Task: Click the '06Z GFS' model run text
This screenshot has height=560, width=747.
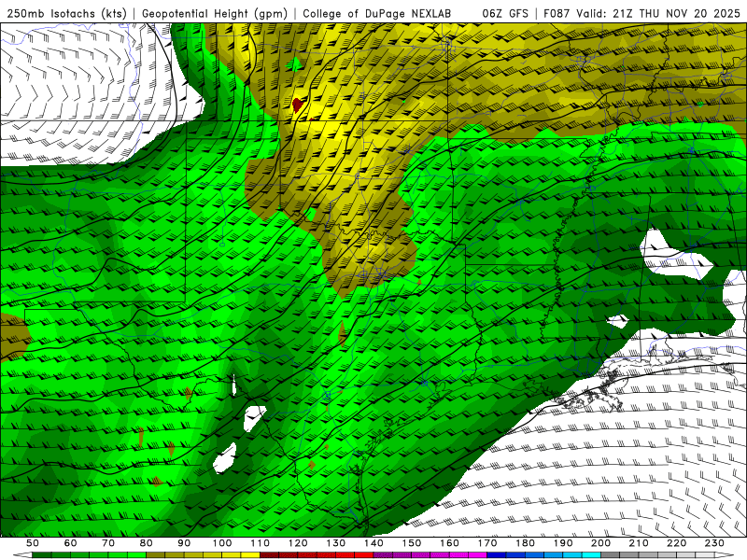Action: (x=505, y=14)
